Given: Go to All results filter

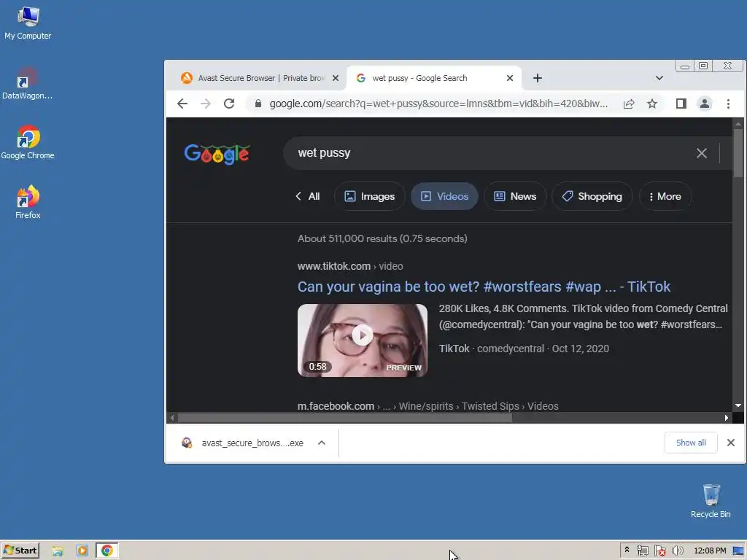Looking at the screenshot, I should 308,196.
